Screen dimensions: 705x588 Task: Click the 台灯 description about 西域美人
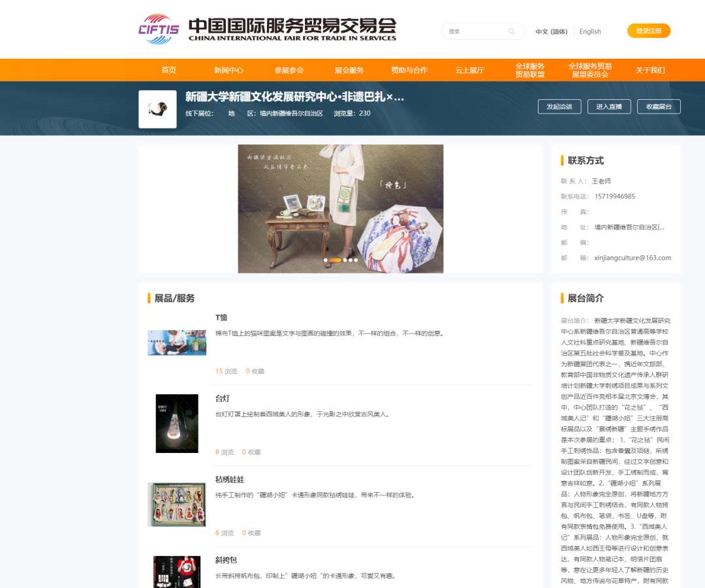coord(302,414)
